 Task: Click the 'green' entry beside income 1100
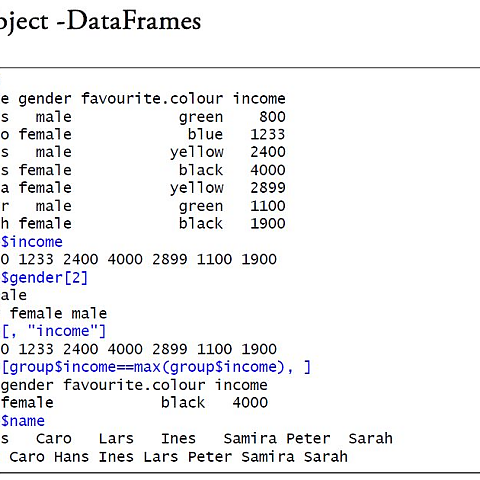(201, 207)
